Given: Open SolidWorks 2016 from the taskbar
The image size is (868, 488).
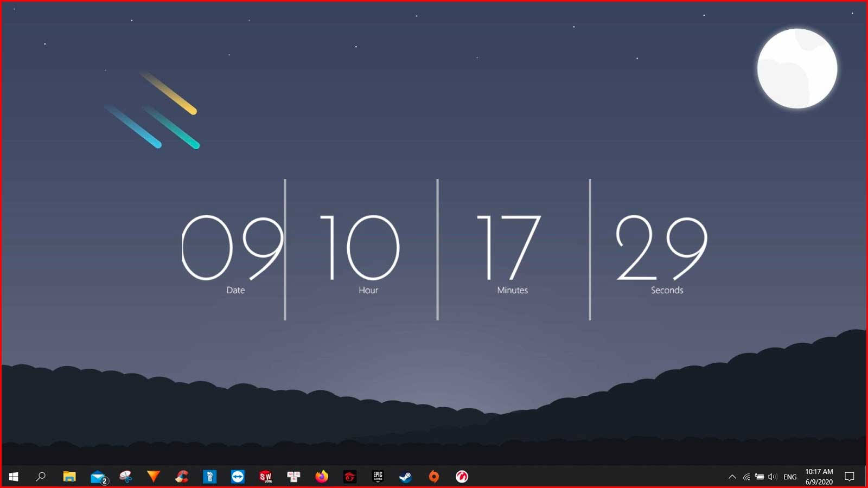Looking at the screenshot, I should tap(266, 477).
